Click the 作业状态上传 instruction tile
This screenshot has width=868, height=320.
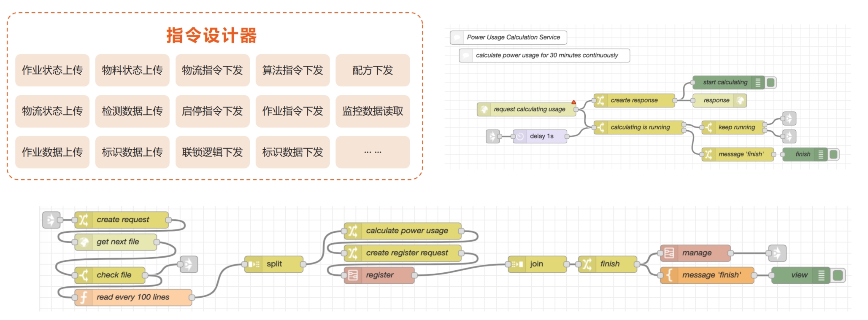click(x=52, y=70)
